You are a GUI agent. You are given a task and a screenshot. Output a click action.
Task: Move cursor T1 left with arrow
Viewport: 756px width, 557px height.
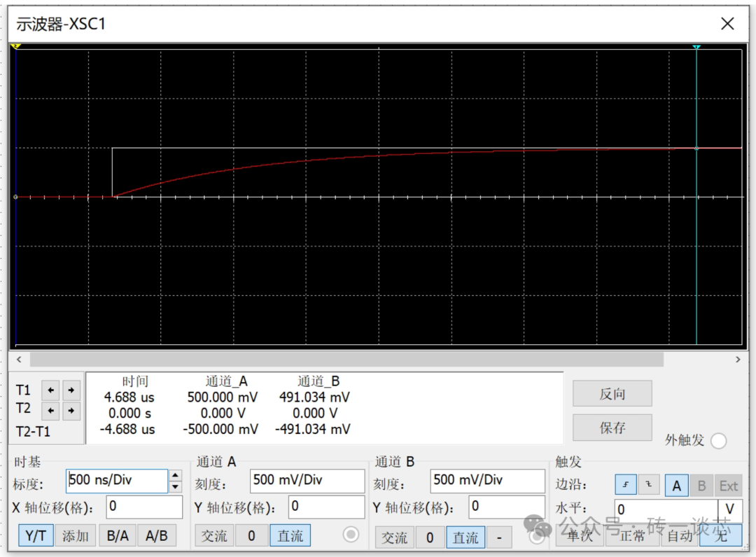point(50,390)
